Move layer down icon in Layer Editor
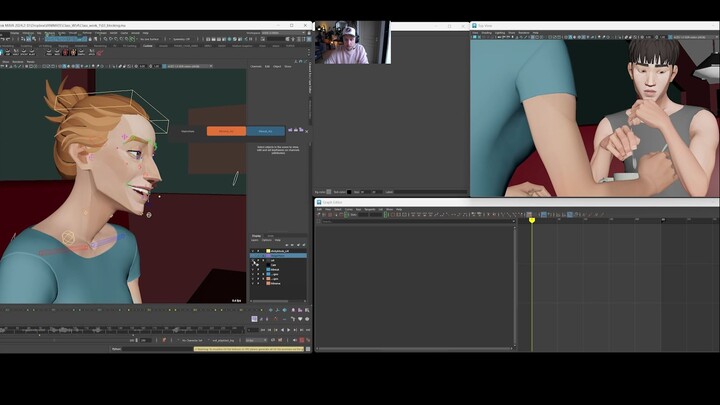Viewport: 720px width, 405px height. [x=292, y=245]
